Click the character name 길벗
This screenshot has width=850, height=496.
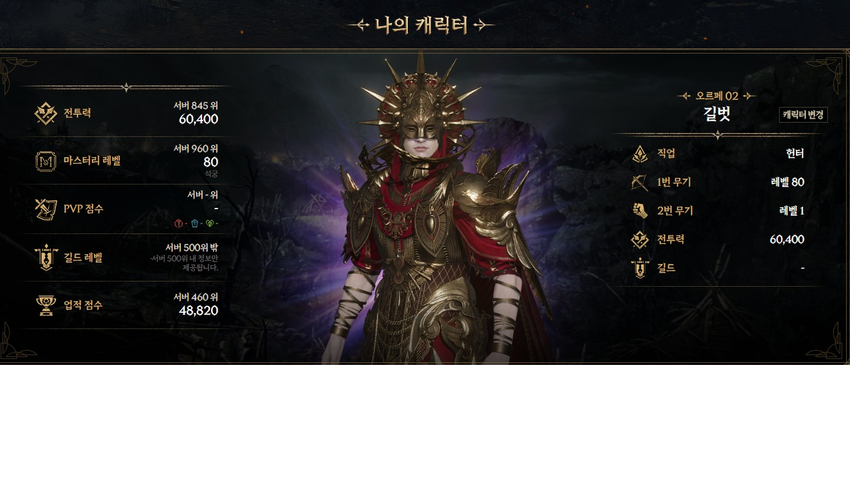(x=717, y=114)
